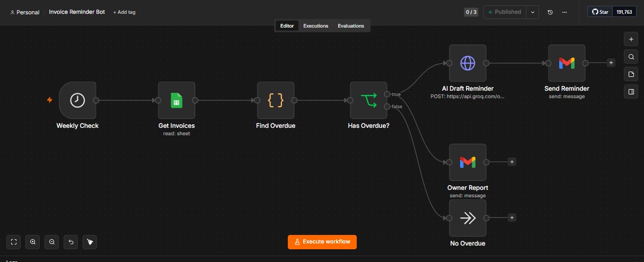Click the GitHub Star button
The width and height of the screenshot is (644, 262).
[x=600, y=12]
